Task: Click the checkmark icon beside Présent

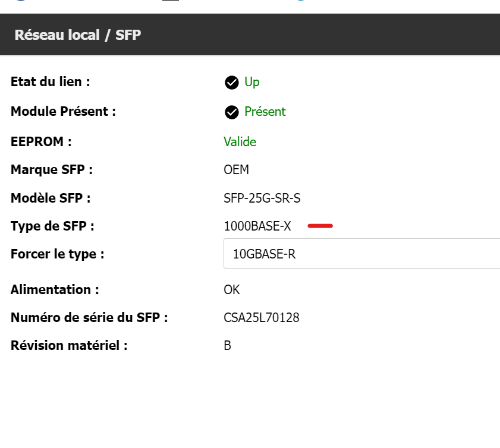Action: coord(232,112)
